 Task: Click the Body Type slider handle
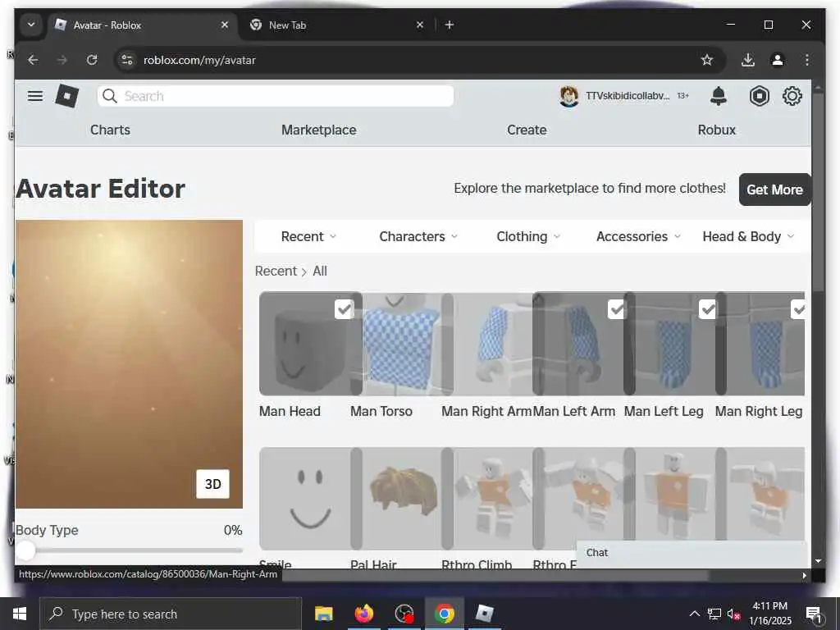(x=25, y=550)
